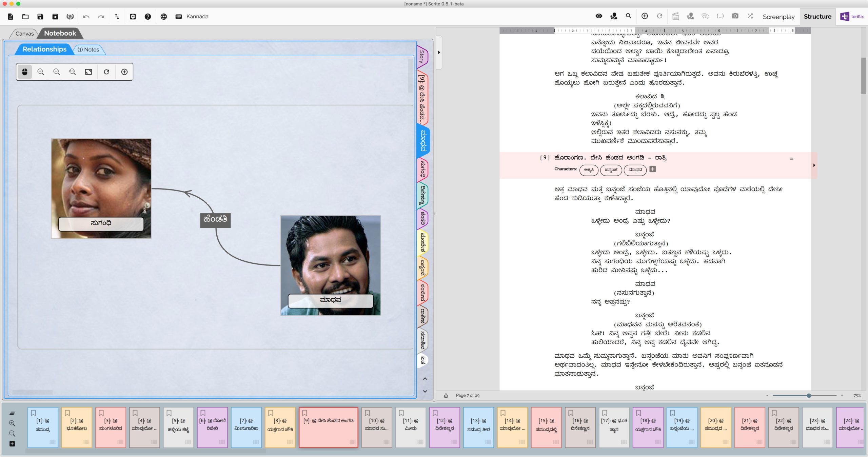Click the Save icon in the toolbar

pos(40,17)
